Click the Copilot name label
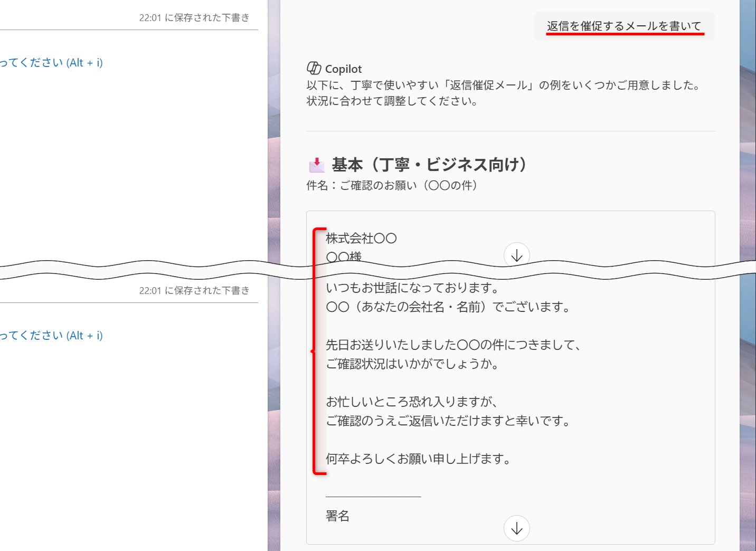 [344, 69]
